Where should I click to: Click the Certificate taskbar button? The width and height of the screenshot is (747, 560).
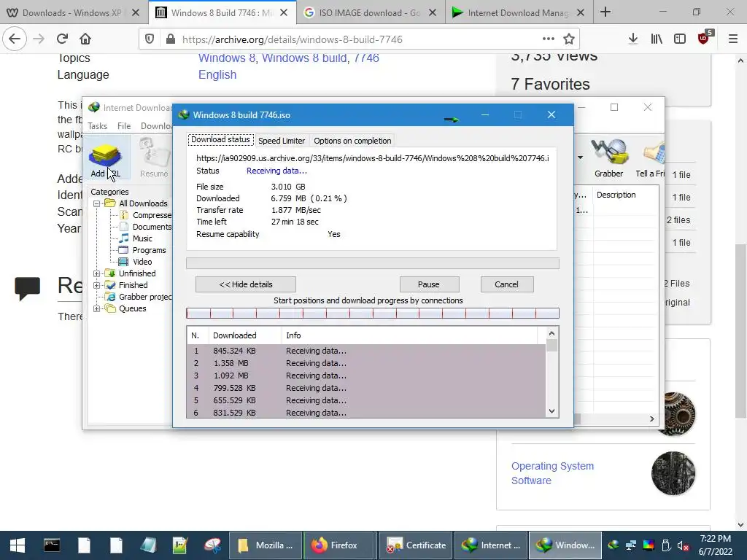coord(416,545)
